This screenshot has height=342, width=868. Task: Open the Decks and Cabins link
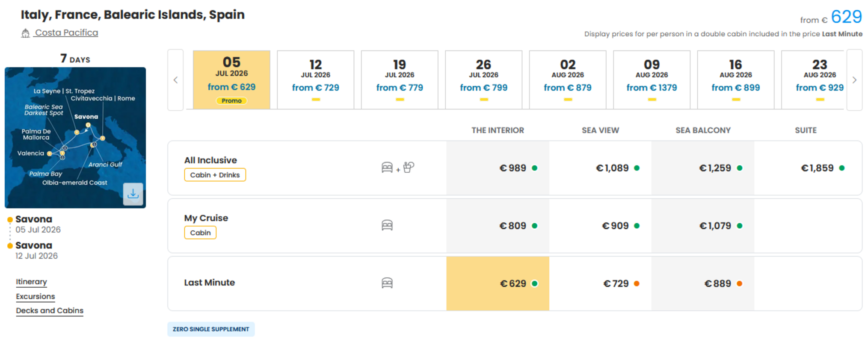[50, 311]
